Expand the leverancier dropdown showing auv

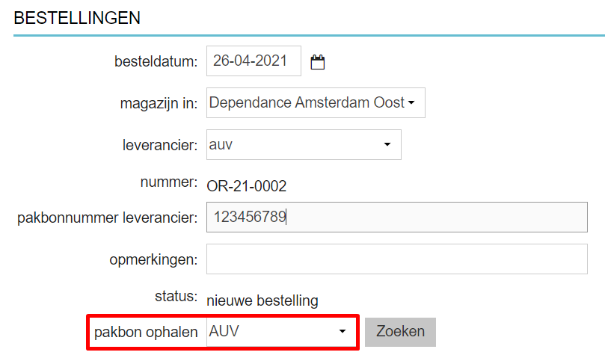(304, 144)
